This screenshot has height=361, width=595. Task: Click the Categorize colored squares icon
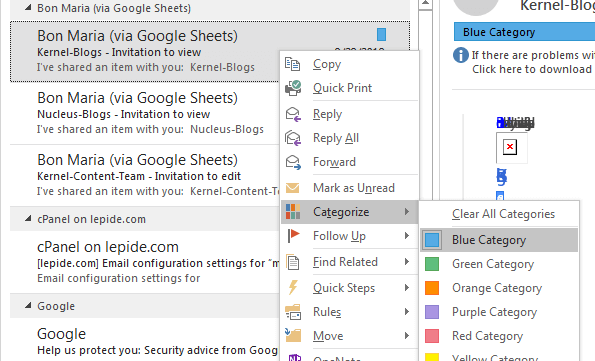293,212
